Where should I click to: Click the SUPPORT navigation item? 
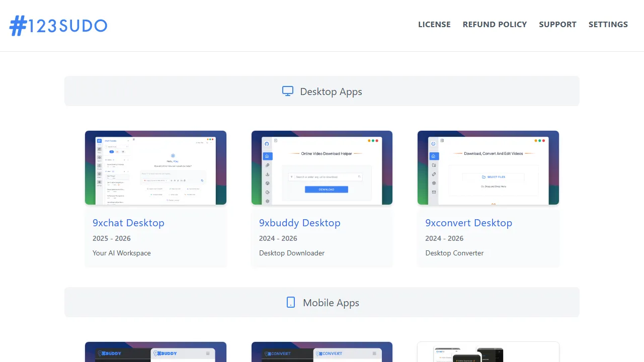coord(557,24)
